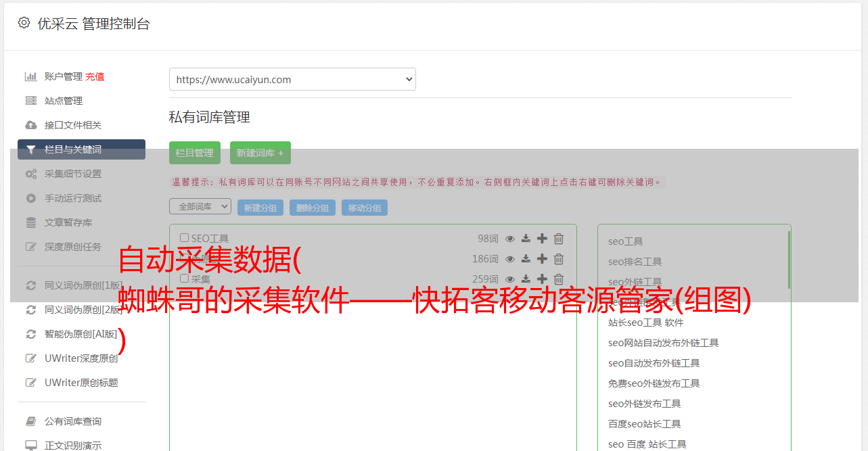This screenshot has width=868, height=451.
Task: Select keyword seo自动发布外链工具
Action: point(654,363)
